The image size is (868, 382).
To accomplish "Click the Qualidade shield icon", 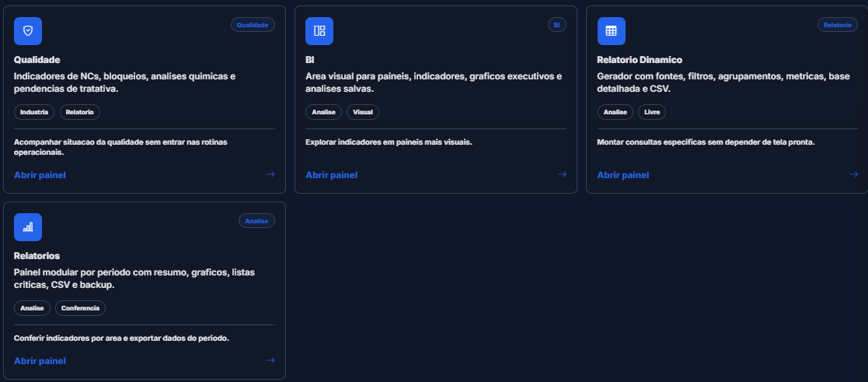I will click(28, 31).
